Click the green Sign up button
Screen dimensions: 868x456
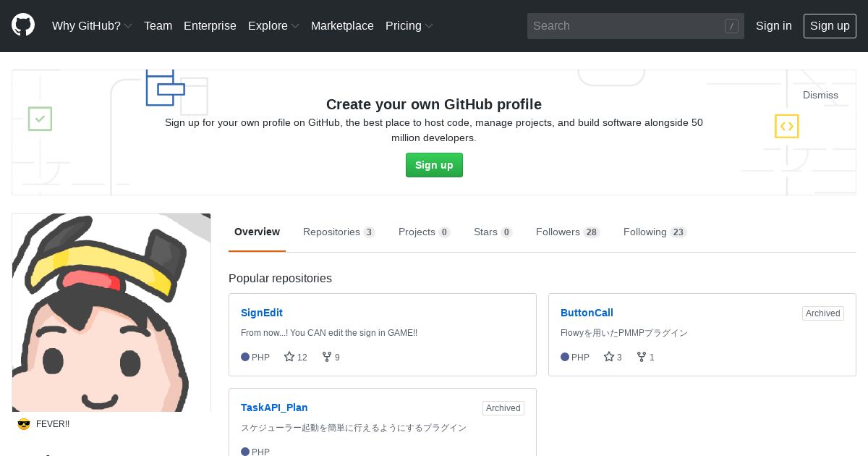click(x=434, y=165)
